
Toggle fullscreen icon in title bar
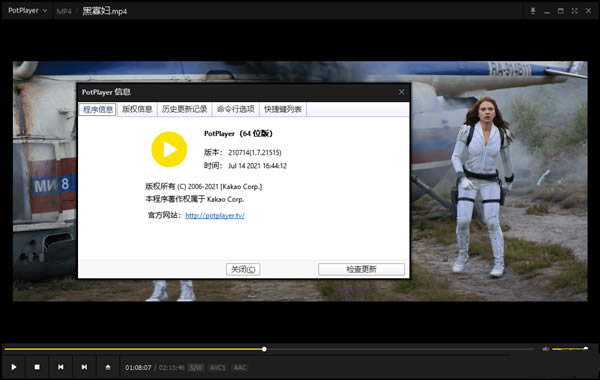point(574,11)
